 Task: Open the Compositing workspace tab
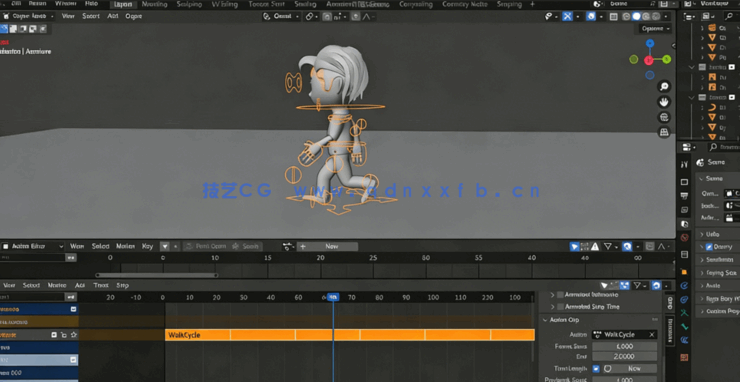[415, 4]
